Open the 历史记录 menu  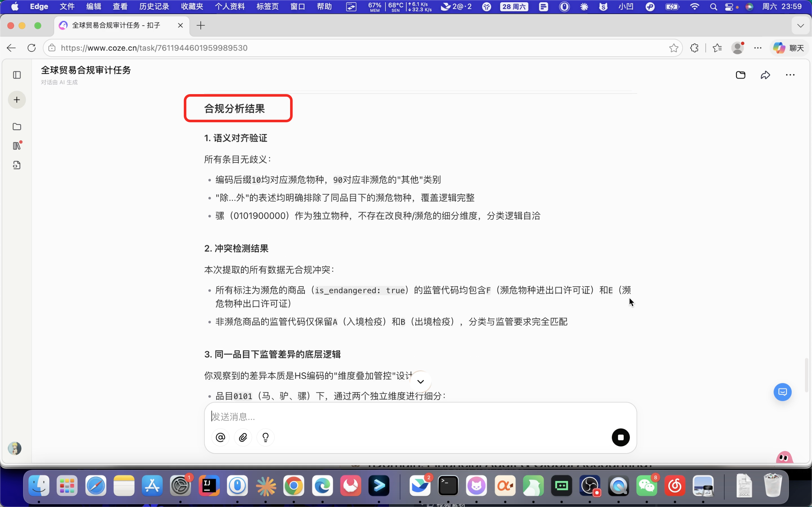click(x=154, y=6)
